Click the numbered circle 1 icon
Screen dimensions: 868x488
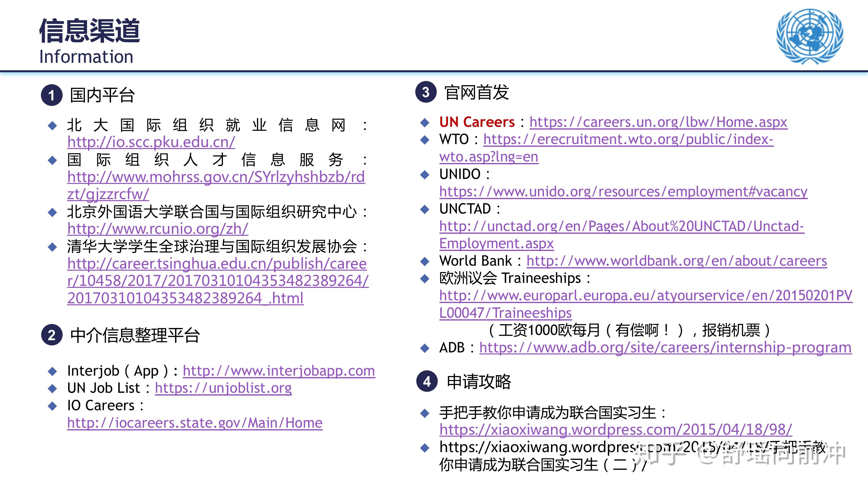[52, 95]
